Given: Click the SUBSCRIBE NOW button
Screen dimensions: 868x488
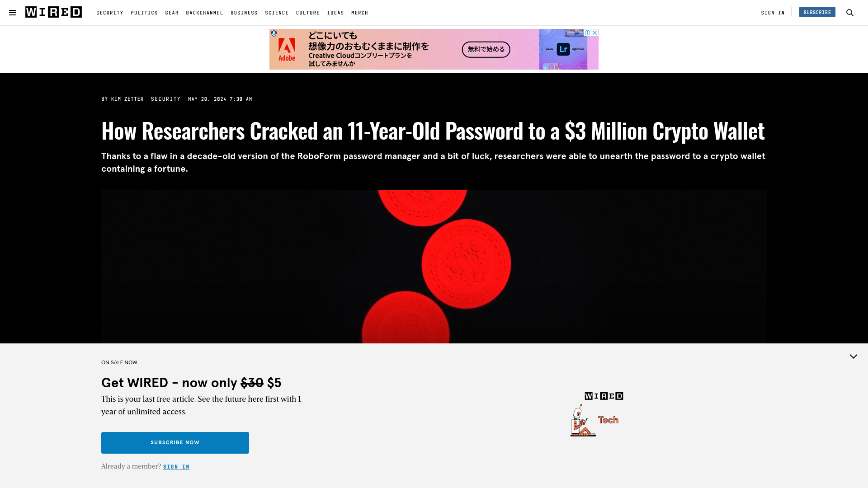Looking at the screenshot, I should (x=175, y=442).
